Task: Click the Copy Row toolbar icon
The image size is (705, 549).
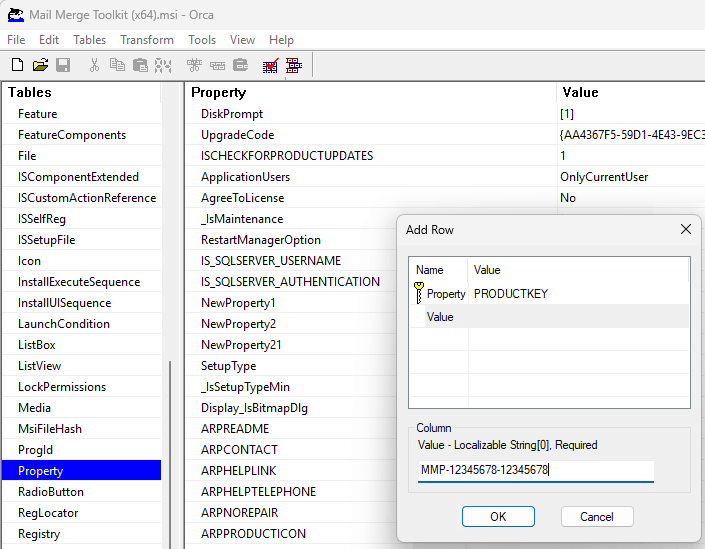Action: [x=218, y=66]
